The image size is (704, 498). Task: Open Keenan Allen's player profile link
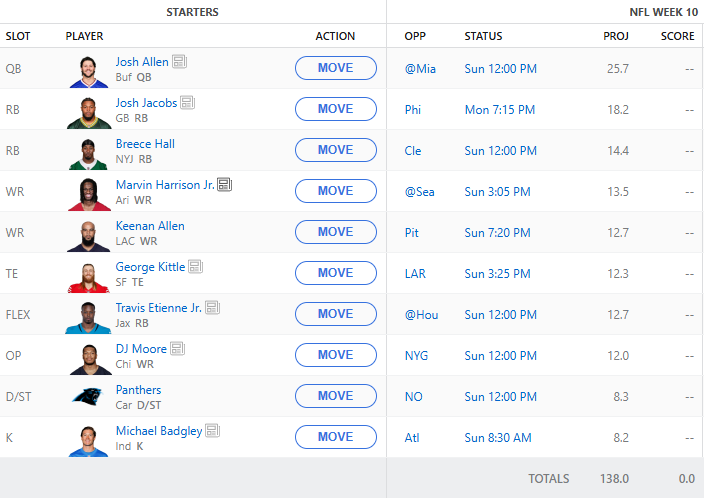point(150,226)
